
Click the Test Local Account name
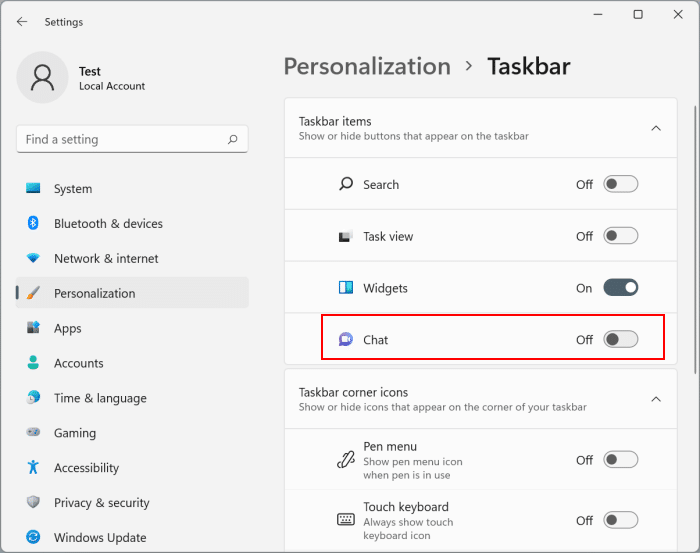(112, 78)
